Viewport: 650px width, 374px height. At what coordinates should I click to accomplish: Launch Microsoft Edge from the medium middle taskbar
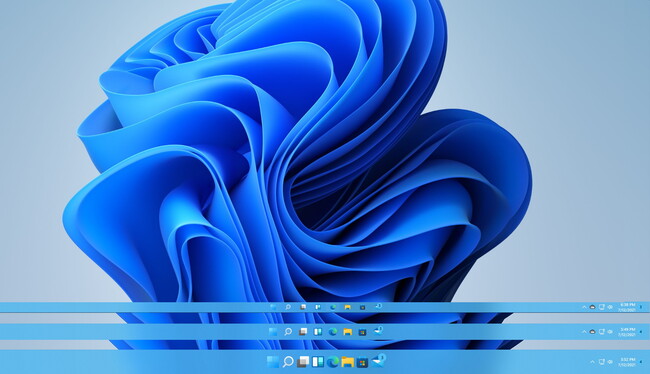point(333,332)
